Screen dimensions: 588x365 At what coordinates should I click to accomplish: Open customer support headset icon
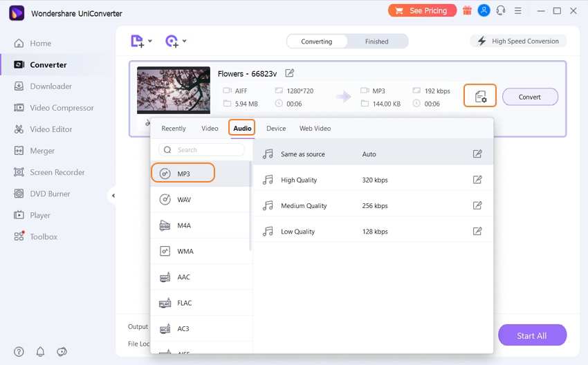click(501, 10)
